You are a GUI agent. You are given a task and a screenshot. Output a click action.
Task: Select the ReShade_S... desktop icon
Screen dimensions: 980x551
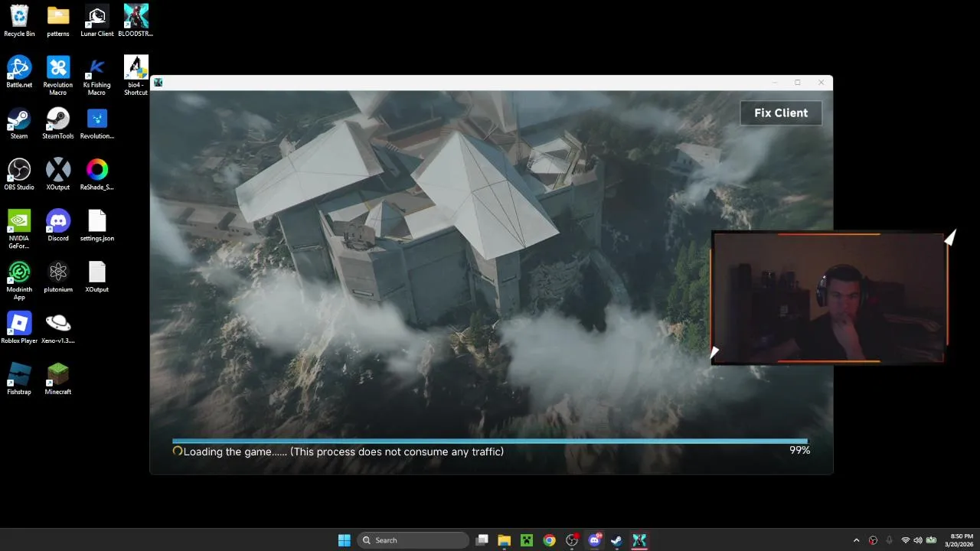pyautogui.click(x=96, y=174)
